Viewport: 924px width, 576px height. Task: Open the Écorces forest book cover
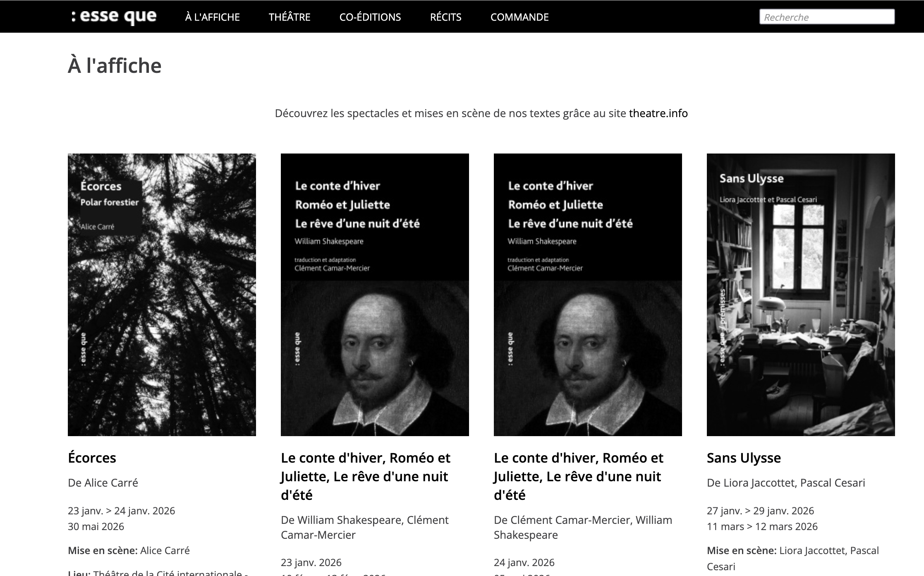pos(162,295)
